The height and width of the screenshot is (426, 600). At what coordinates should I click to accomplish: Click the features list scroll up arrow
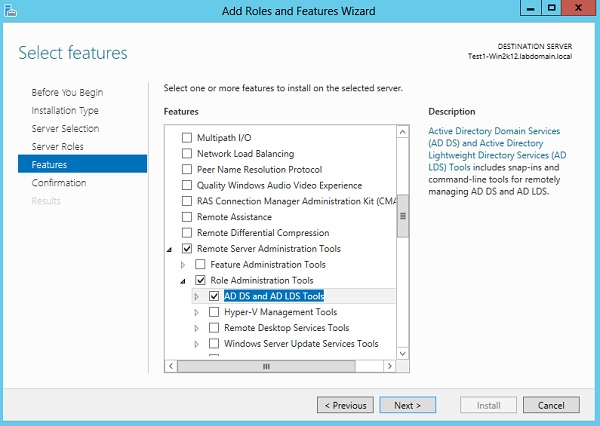[402, 130]
